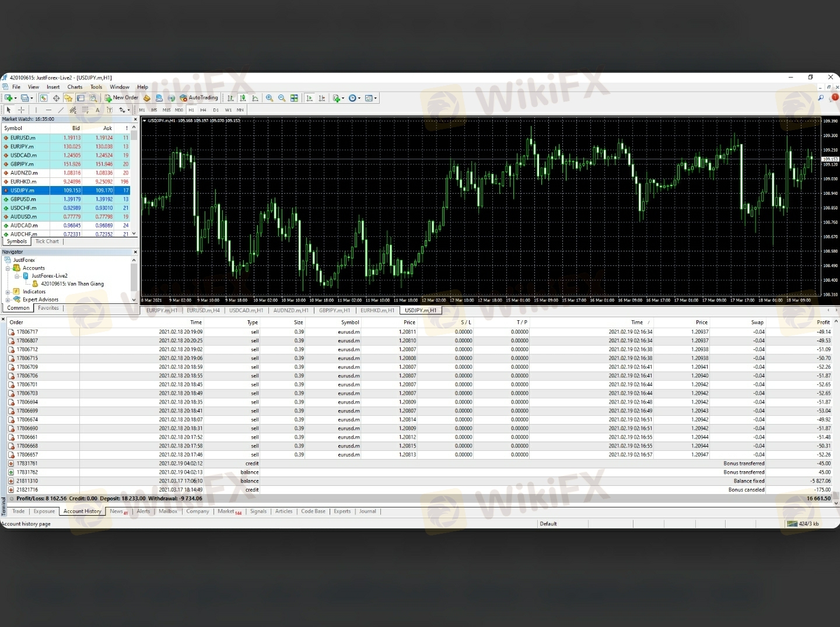This screenshot has height=627, width=840.
Task: Click the Zoom In magnifier icon
Action: coord(269,98)
